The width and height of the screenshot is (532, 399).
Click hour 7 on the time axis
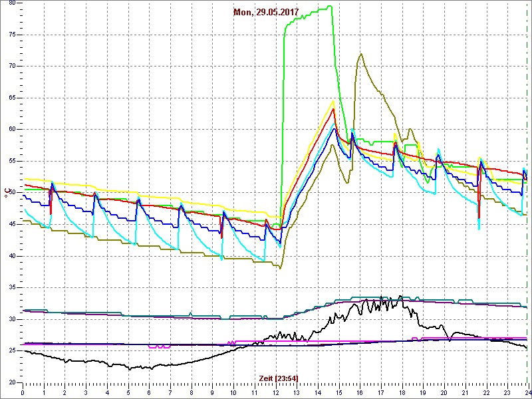[170, 393]
